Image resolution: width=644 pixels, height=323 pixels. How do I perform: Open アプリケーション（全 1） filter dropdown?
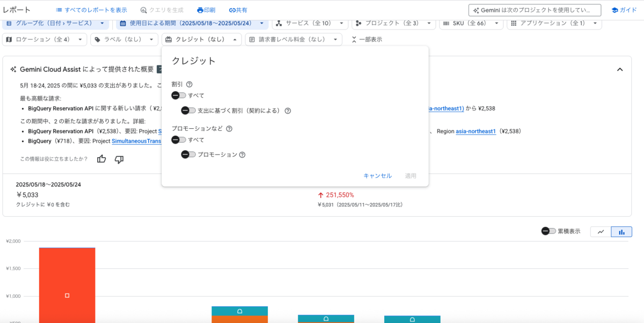tap(554, 23)
